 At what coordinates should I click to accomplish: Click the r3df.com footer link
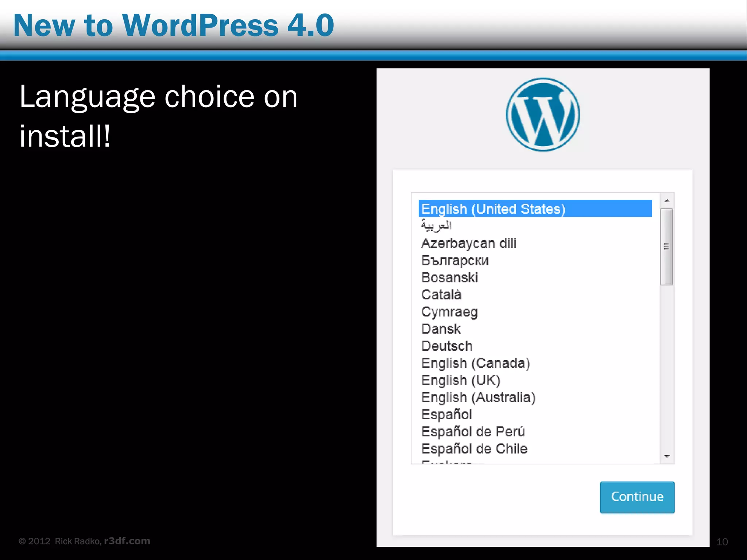coord(127,541)
